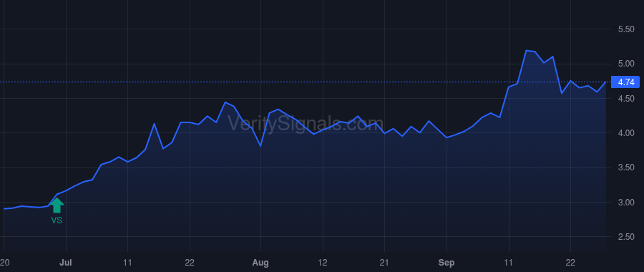Click the Sep date axis label
The image size is (644, 272).
point(447,263)
